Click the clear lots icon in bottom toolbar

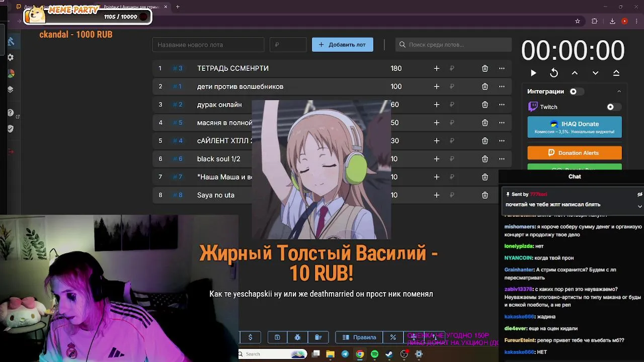click(318, 337)
